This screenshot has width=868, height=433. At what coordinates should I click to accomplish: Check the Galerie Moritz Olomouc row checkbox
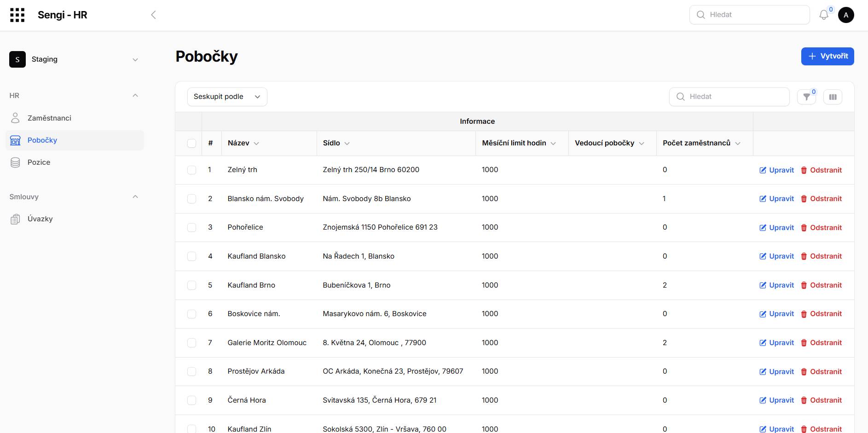click(x=192, y=343)
